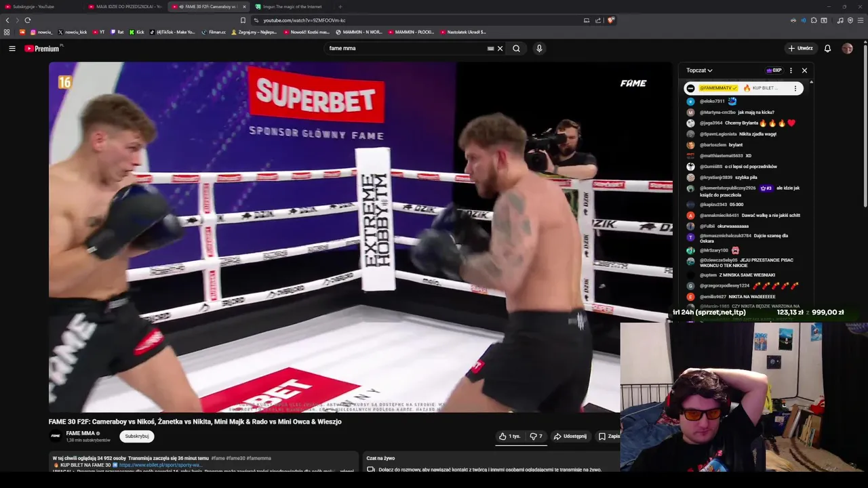Switch to MAJA IDZIE DO PRZEDSZKOLA tab

125,7
